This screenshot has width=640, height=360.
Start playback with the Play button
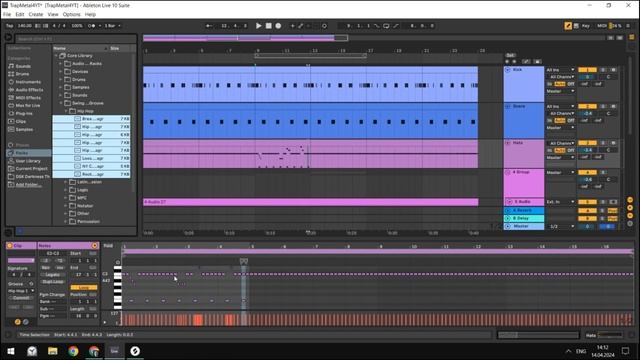tap(258, 26)
